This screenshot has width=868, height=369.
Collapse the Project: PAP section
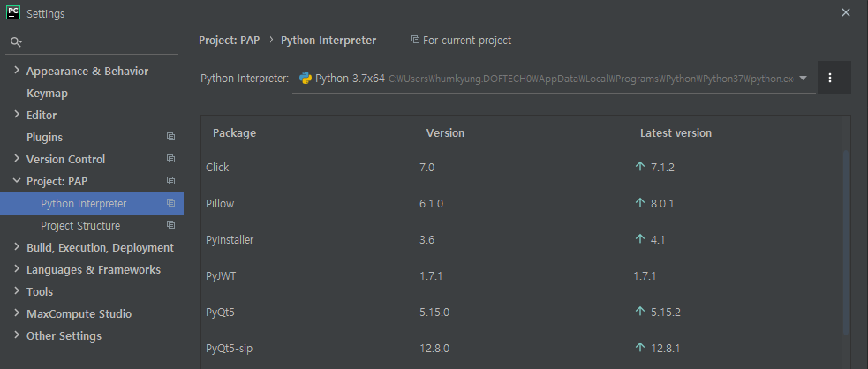pos(16,181)
